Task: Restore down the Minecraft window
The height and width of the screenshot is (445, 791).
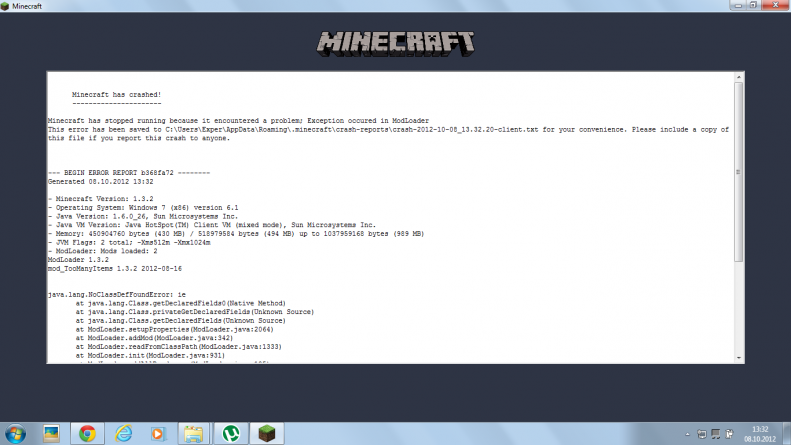Action: tap(753, 5)
